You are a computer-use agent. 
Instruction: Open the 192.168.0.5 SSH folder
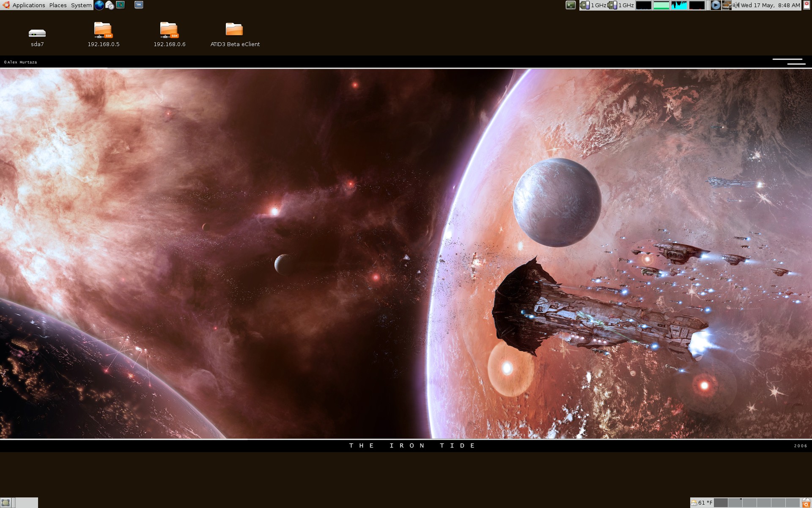coord(103,30)
